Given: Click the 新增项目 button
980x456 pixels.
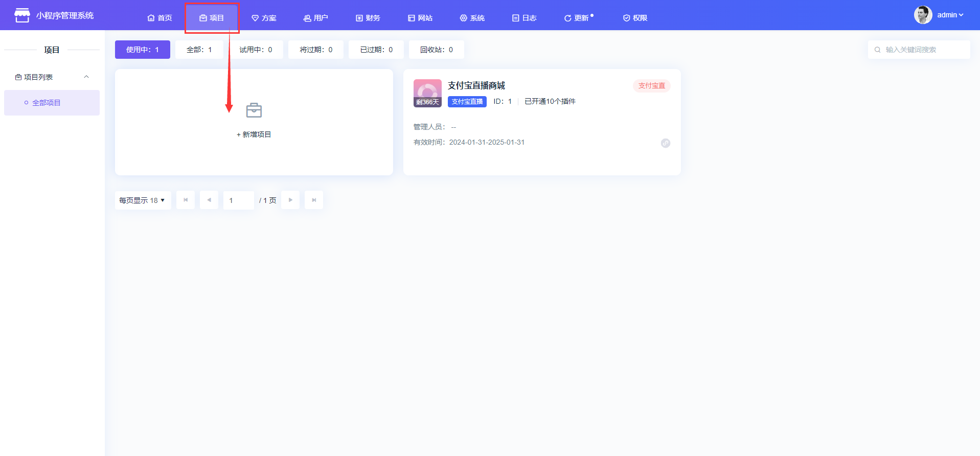Looking at the screenshot, I should point(254,134).
